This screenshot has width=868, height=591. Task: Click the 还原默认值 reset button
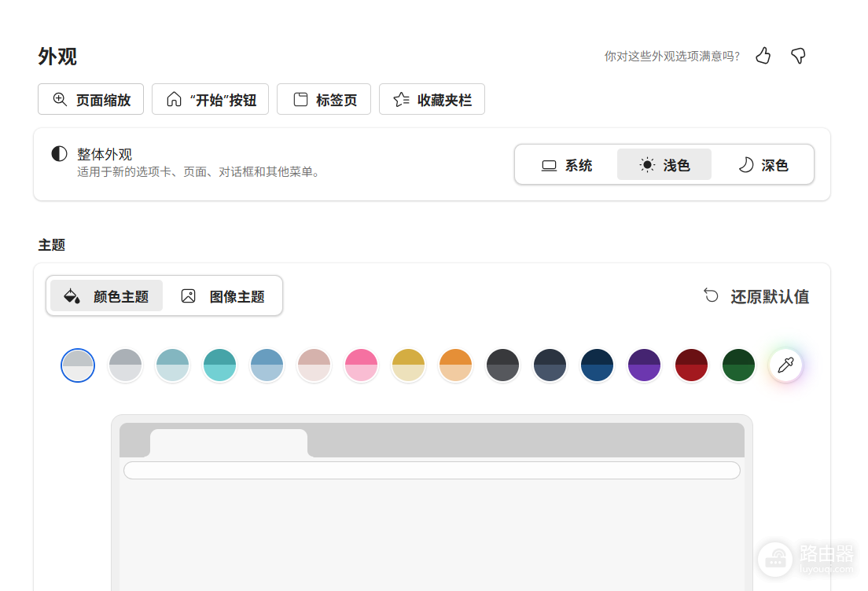(756, 296)
